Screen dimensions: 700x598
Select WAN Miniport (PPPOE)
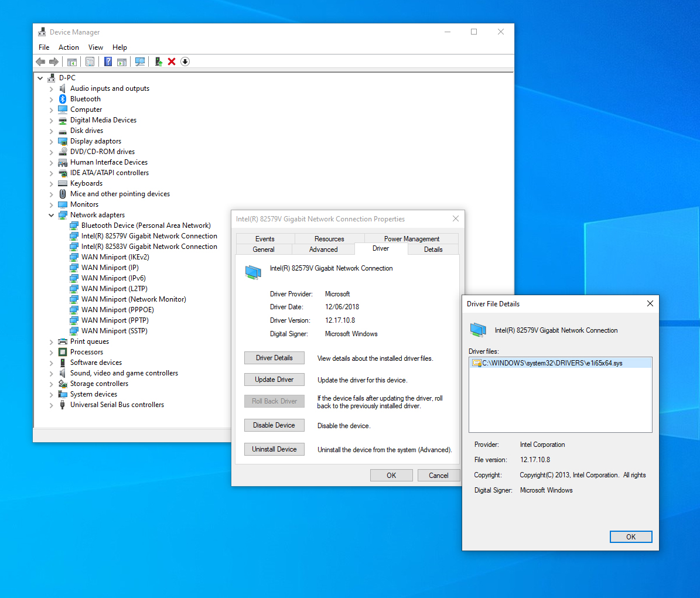117,310
